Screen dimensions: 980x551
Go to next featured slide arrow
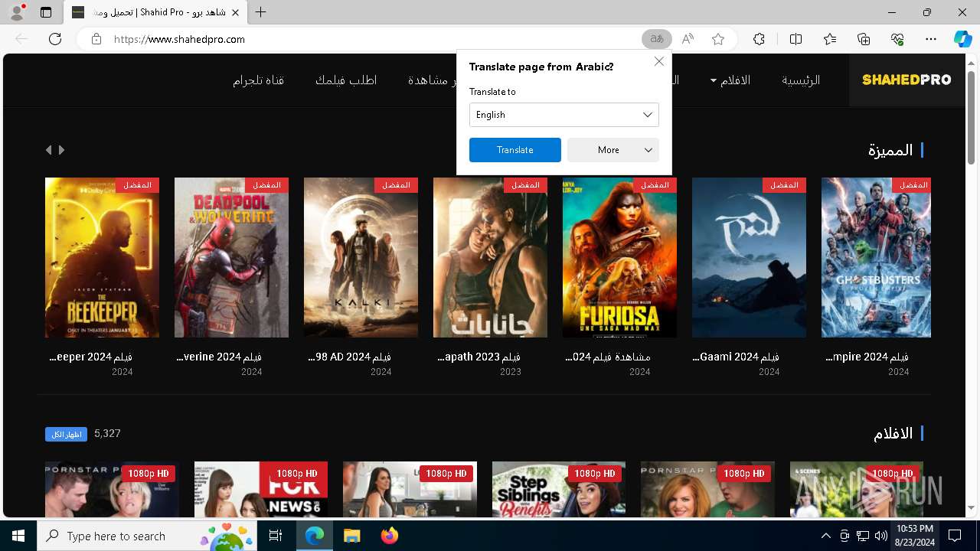(62, 150)
